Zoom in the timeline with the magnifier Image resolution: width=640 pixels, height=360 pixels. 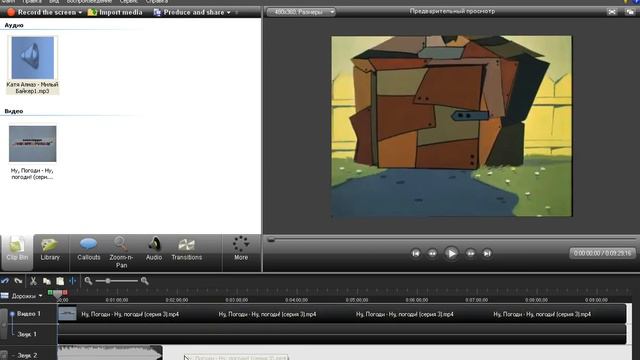[144, 281]
